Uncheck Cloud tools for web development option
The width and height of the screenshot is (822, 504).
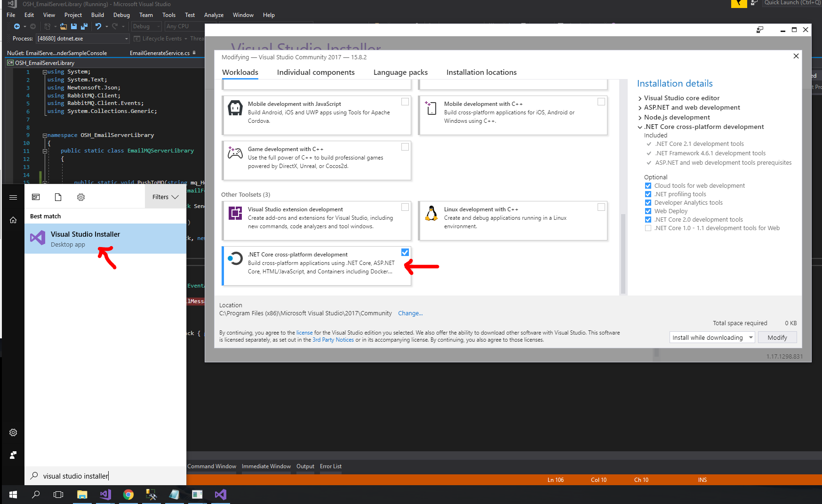(x=648, y=186)
